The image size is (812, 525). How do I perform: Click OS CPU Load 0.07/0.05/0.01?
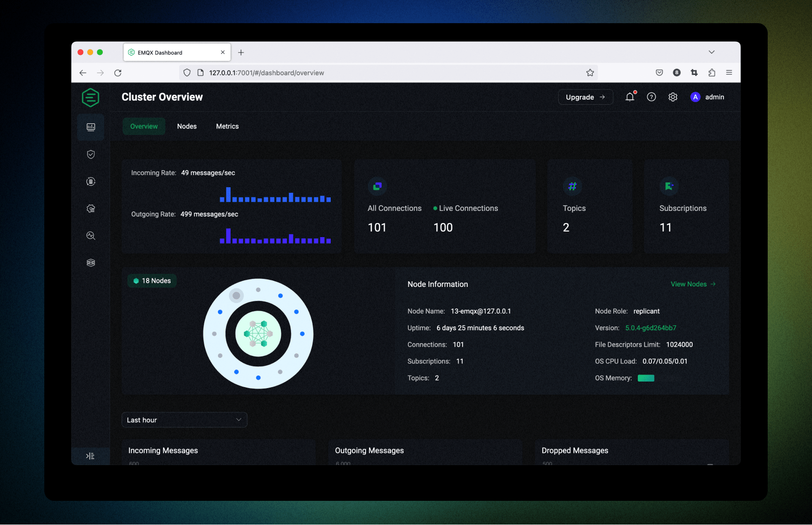(665, 361)
